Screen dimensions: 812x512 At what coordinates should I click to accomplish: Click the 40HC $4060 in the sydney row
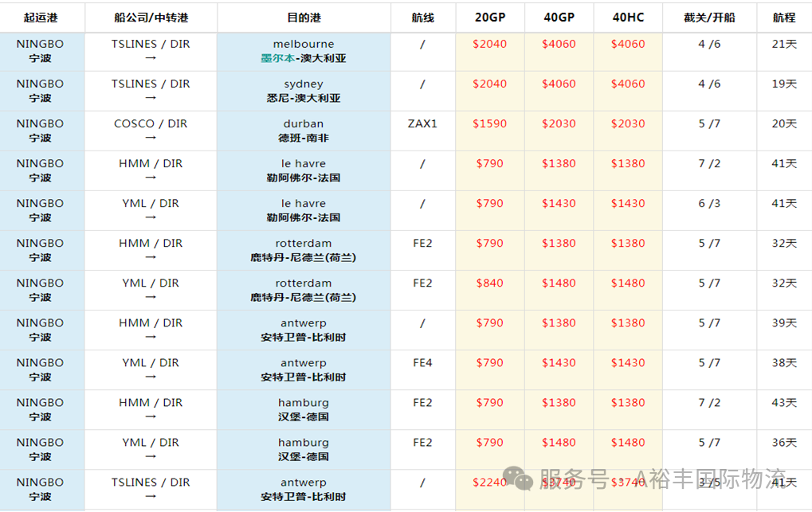pyautogui.click(x=628, y=84)
